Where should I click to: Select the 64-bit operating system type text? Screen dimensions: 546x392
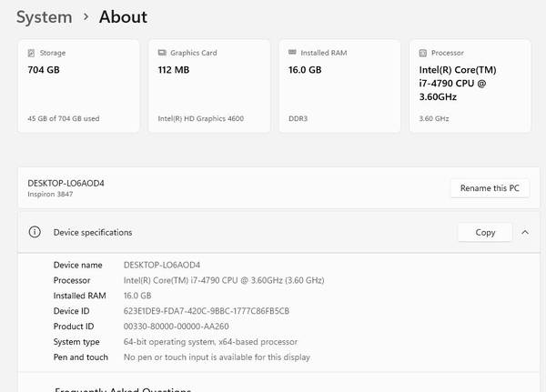[210, 342]
